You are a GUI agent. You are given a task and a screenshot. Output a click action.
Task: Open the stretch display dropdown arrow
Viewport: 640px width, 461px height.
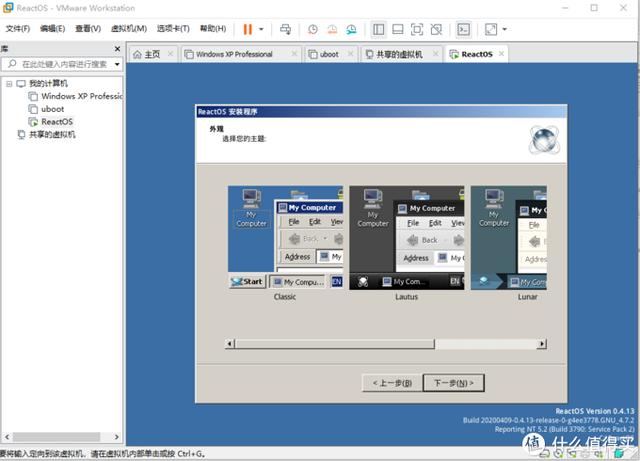pos(504,29)
